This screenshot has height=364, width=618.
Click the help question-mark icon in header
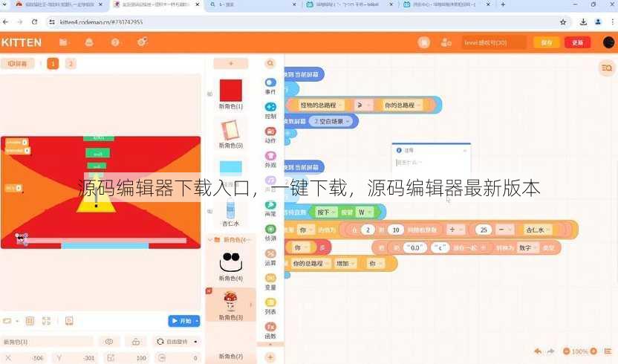[114, 42]
